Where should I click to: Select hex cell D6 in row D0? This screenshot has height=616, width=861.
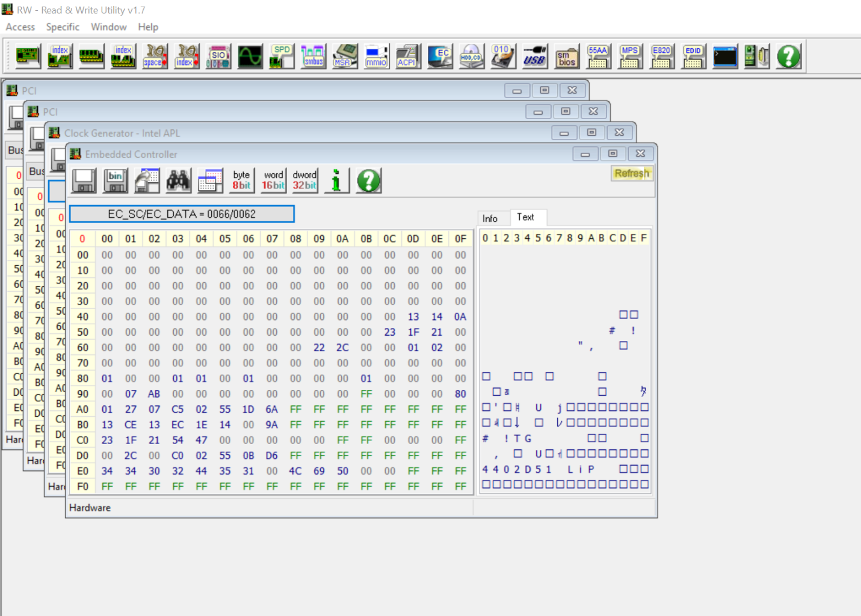point(272,455)
